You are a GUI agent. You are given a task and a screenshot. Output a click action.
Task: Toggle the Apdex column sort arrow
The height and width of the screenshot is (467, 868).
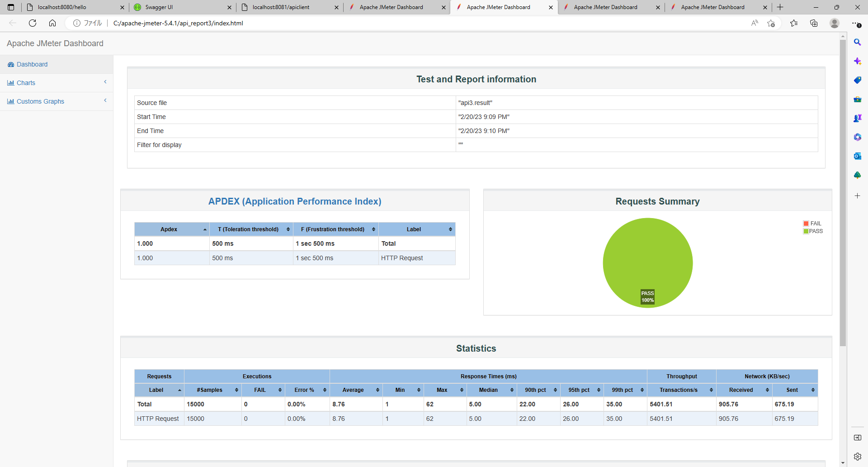click(205, 229)
